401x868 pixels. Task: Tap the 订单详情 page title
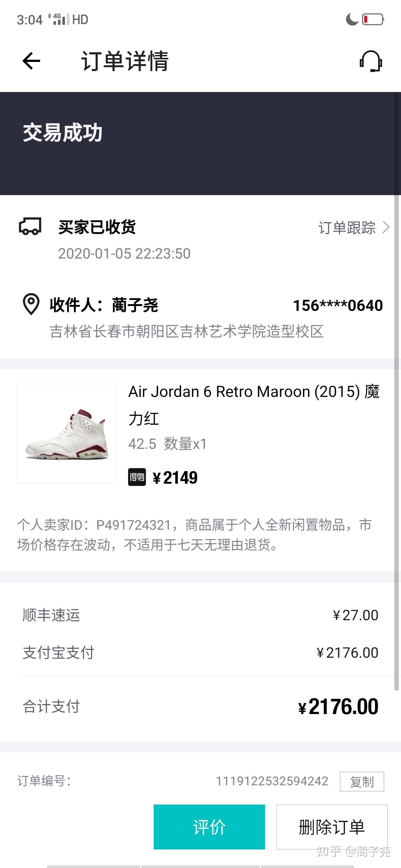pos(125,61)
